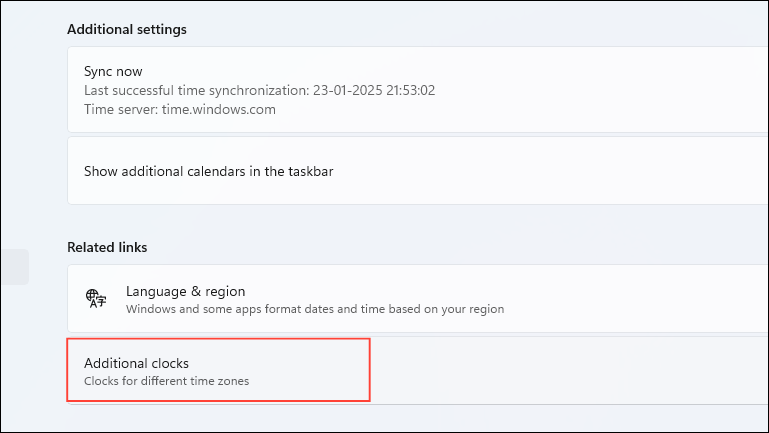The width and height of the screenshot is (769, 433).
Task: Click 'Clocks for different time zones' description
Action: click(x=165, y=381)
